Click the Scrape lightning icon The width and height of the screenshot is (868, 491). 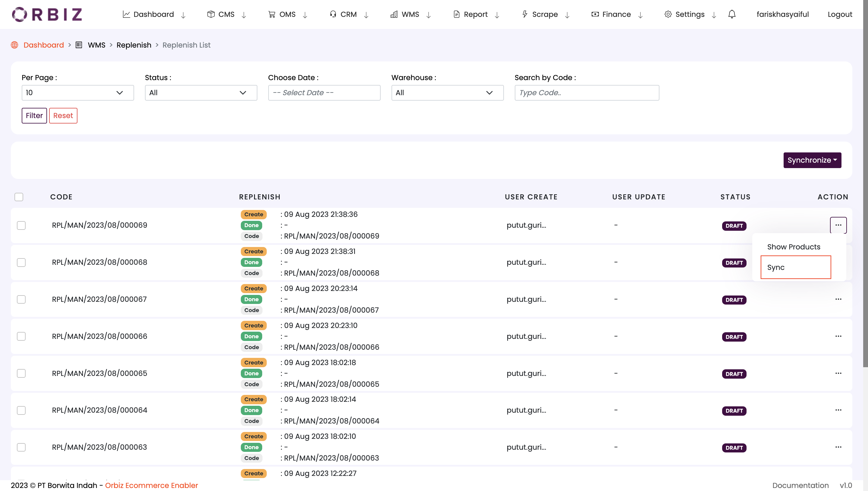(525, 14)
